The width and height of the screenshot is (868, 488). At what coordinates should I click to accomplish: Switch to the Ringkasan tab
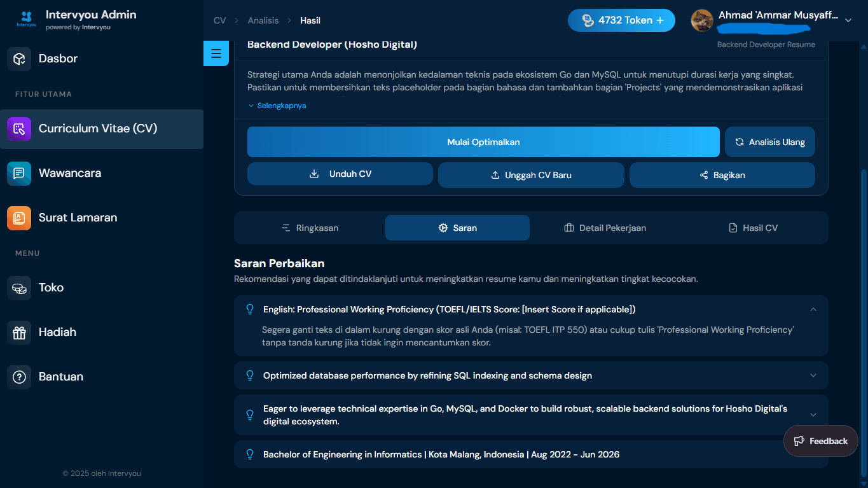point(310,228)
